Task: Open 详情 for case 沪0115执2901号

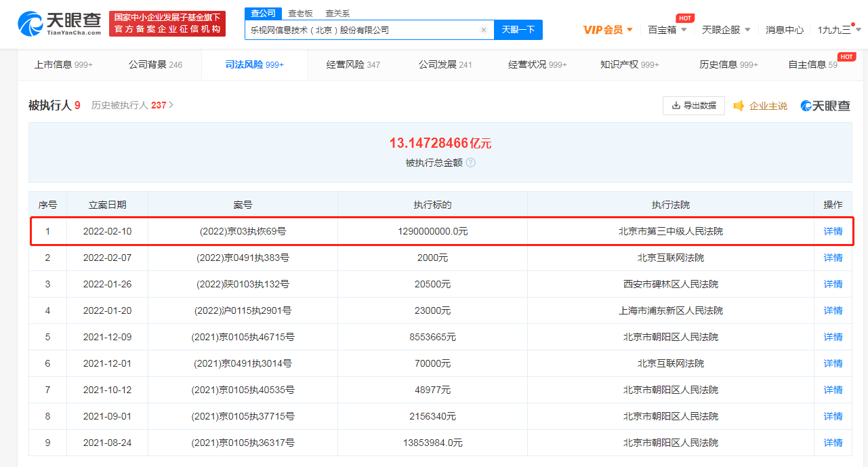Action: (833, 310)
